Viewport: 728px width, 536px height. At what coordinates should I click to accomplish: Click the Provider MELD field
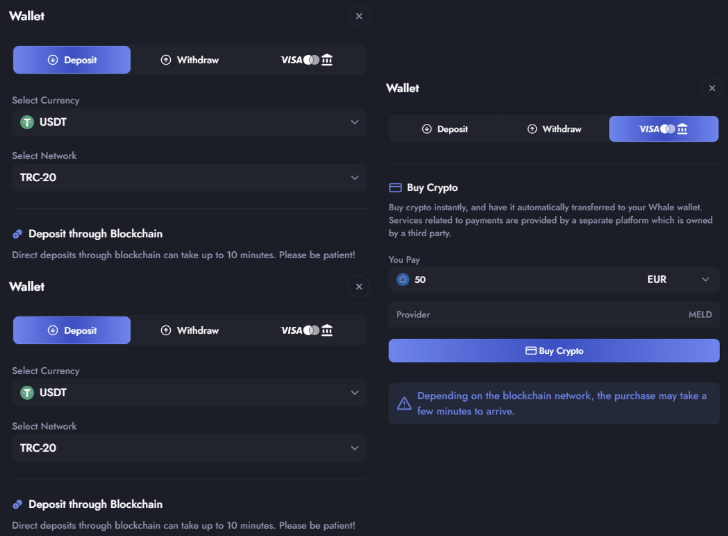tap(553, 315)
